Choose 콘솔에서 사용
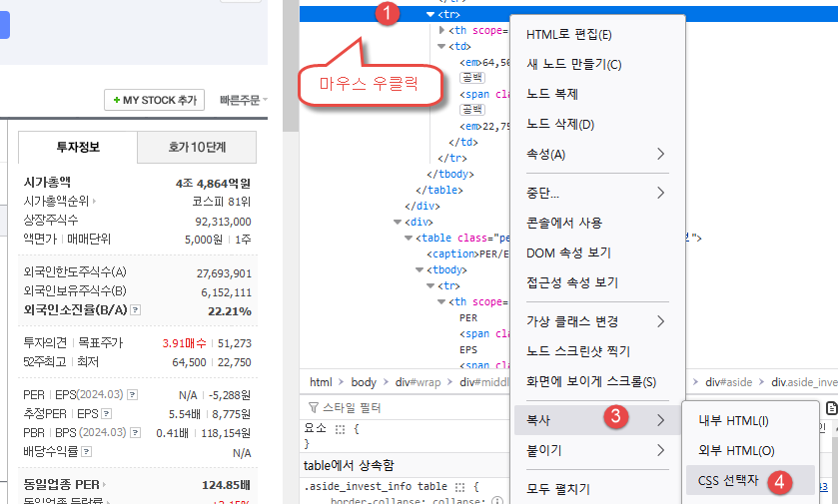Image resolution: width=838 pixels, height=504 pixels. (597, 223)
